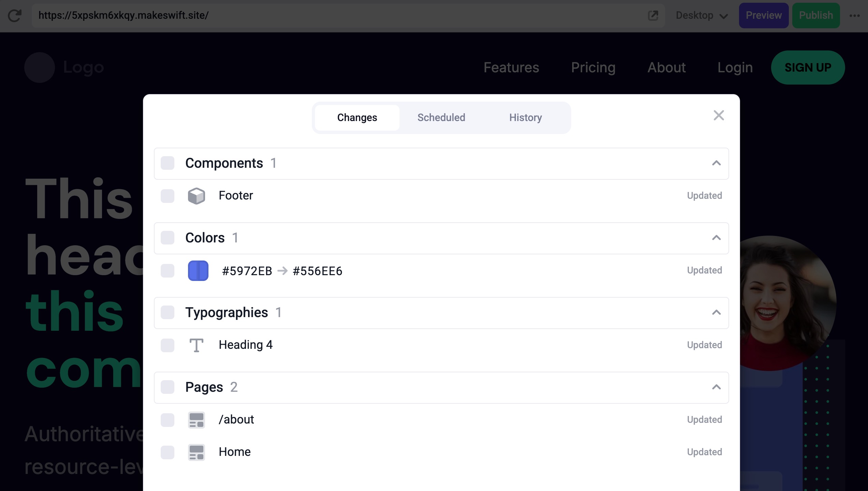This screenshot has width=868, height=491.
Task: Tick the Heading 4 checkbox
Action: (x=168, y=345)
